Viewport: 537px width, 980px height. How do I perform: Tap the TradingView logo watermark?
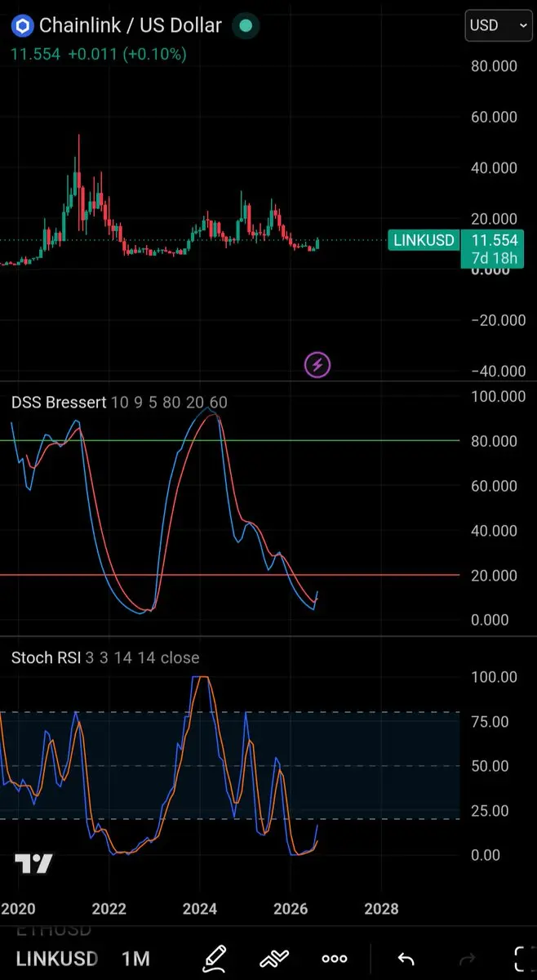pyautogui.click(x=33, y=864)
